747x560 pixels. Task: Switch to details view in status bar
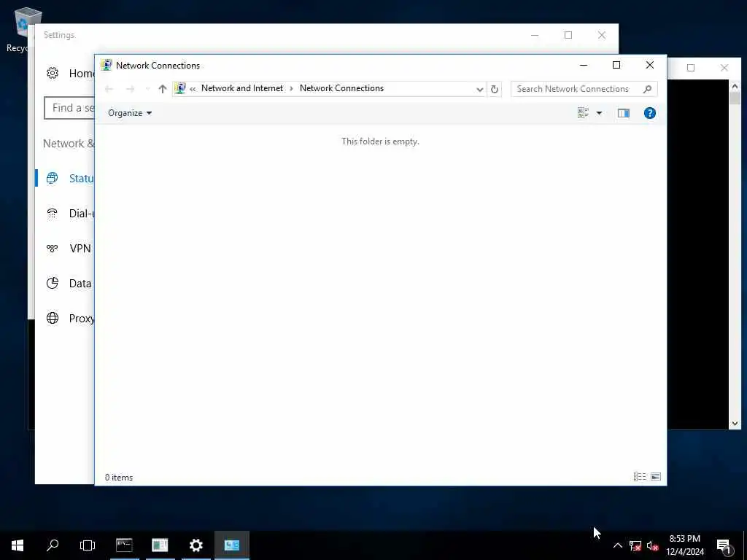point(640,477)
